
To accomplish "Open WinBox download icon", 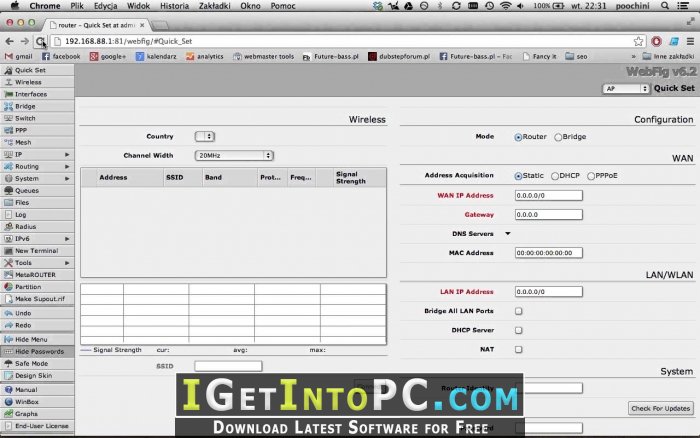I will click(8, 402).
